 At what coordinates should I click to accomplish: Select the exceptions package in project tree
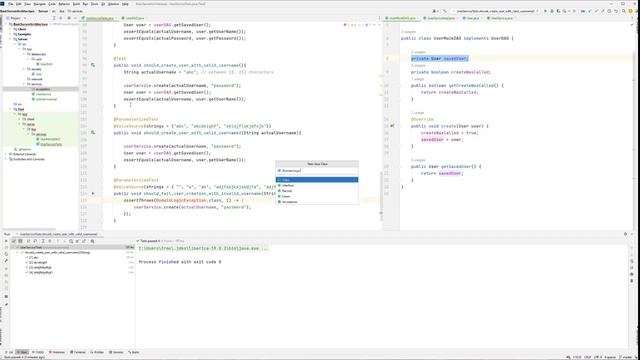tap(42, 89)
